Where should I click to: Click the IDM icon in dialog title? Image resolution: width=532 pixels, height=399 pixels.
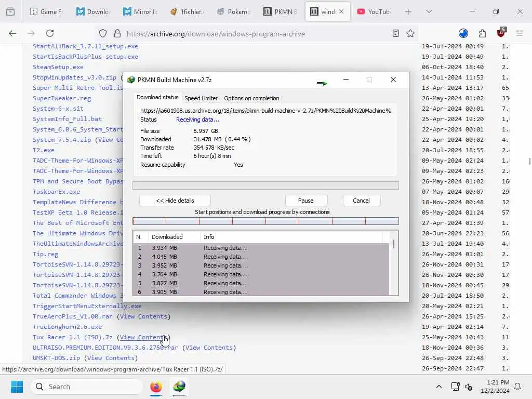coord(131,79)
